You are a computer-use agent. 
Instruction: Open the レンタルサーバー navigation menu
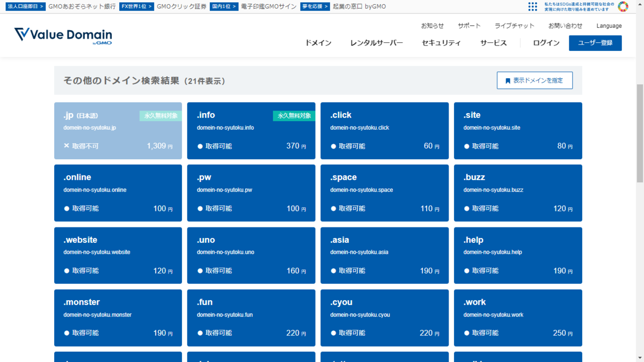click(376, 43)
